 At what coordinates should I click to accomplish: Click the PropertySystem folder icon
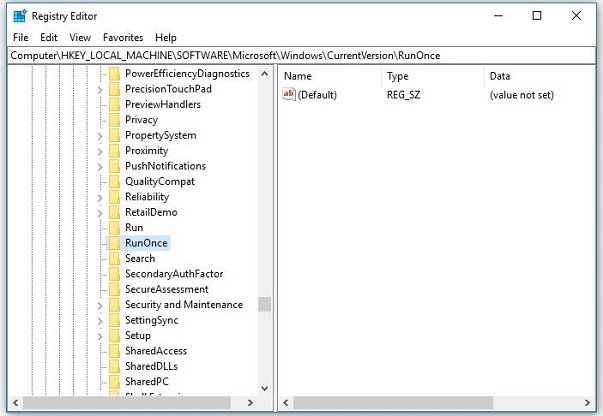pos(114,135)
